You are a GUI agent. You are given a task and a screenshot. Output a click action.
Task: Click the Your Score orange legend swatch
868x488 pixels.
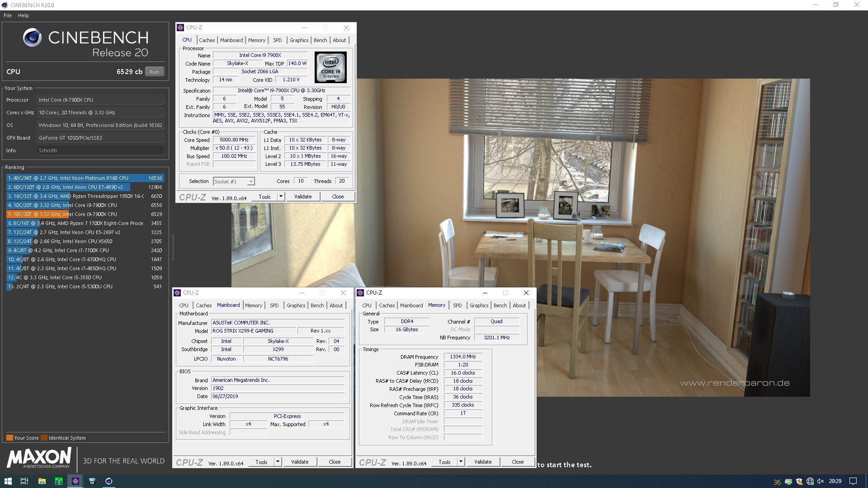9,438
